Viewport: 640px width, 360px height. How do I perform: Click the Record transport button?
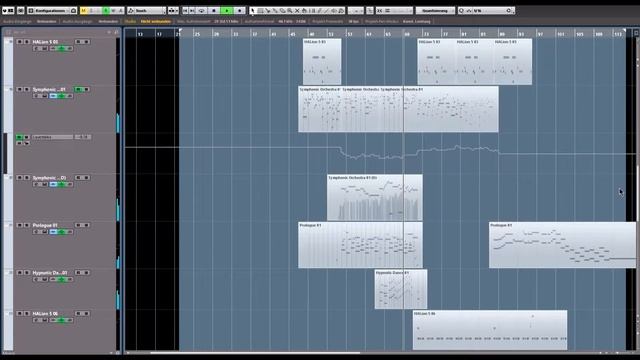(240, 11)
